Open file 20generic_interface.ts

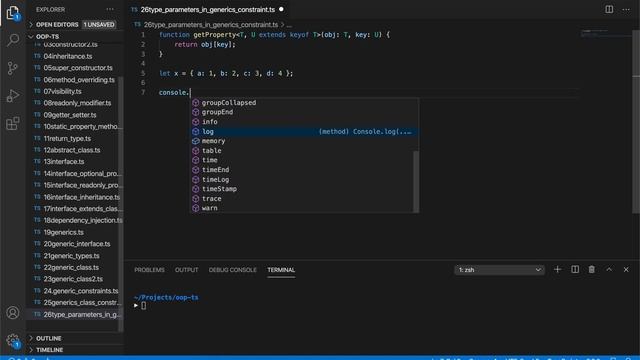(x=77, y=244)
